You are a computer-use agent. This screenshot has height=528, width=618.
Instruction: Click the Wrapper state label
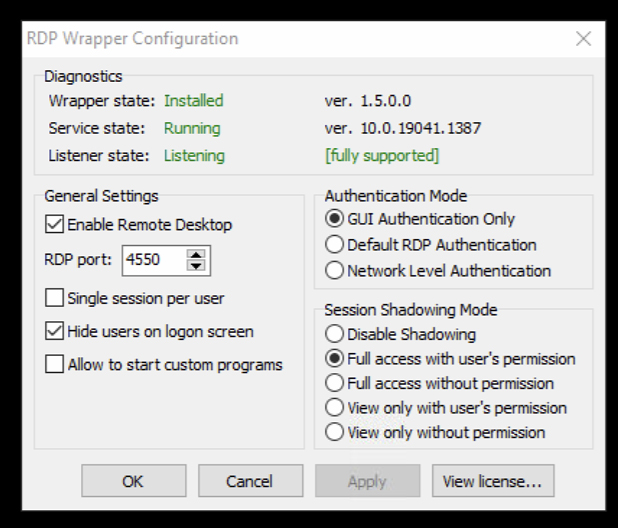tap(102, 101)
